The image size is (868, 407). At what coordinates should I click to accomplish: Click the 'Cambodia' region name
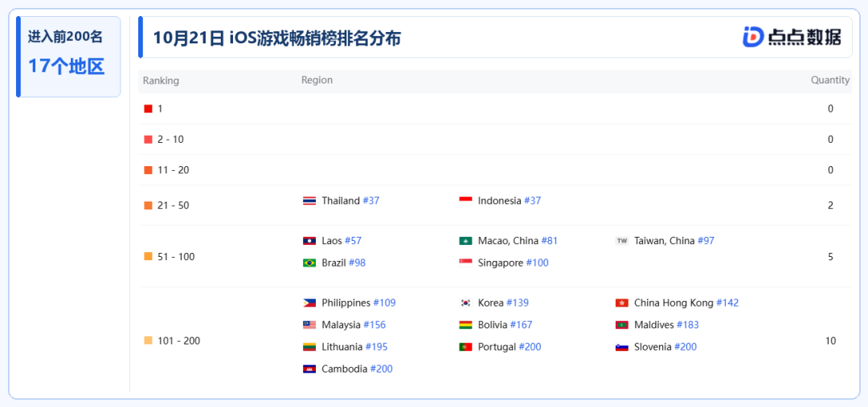[x=344, y=368]
